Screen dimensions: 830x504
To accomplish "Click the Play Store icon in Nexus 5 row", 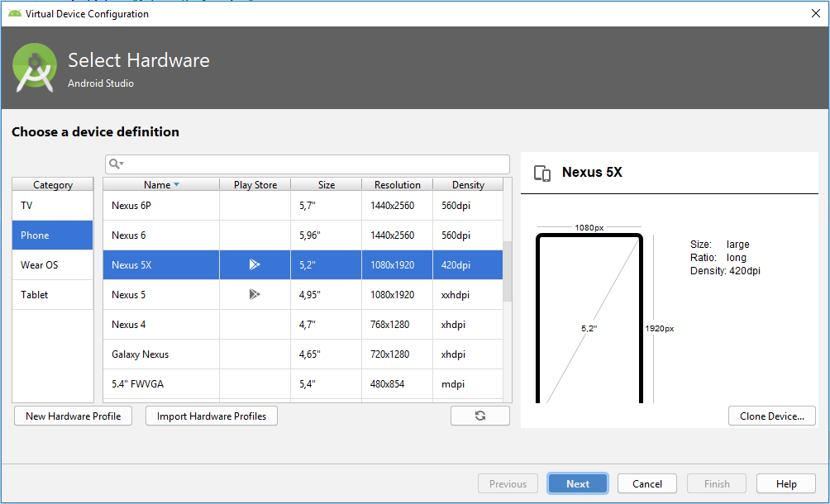I will click(x=255, y=295).
